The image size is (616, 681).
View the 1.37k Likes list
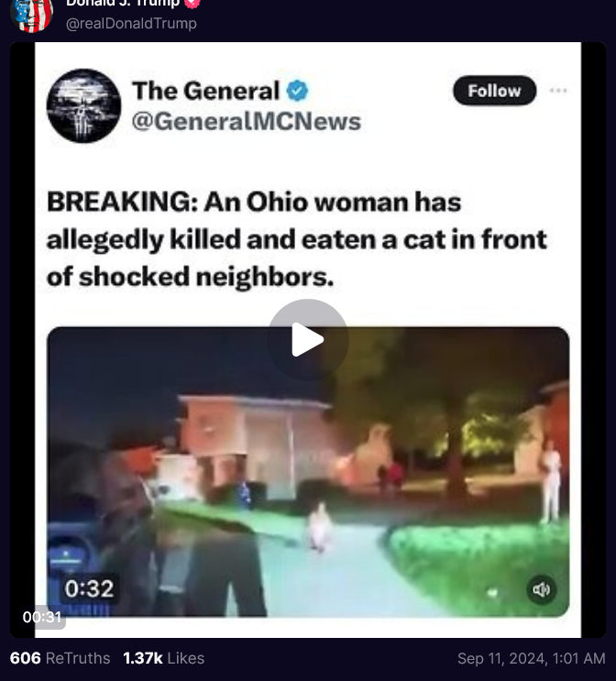point(164,658)
